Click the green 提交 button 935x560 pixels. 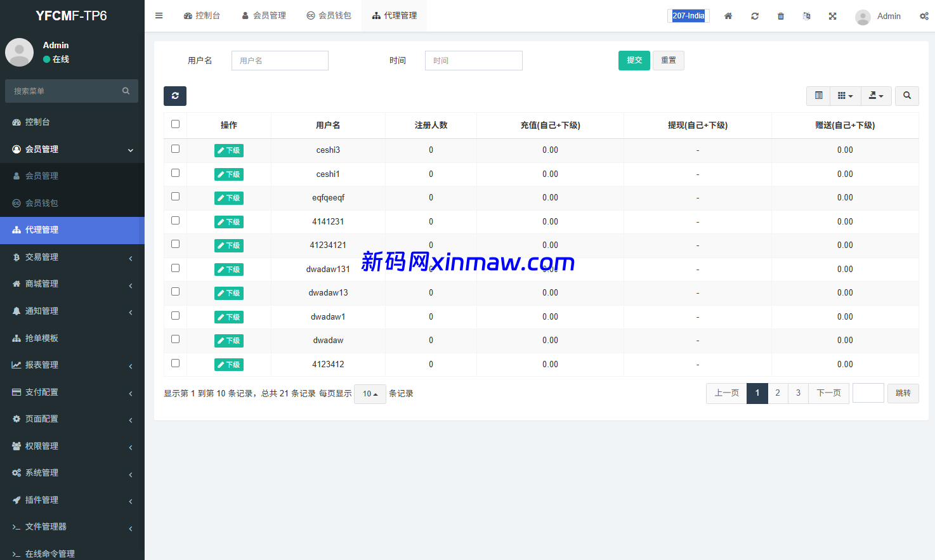[634, 60]
